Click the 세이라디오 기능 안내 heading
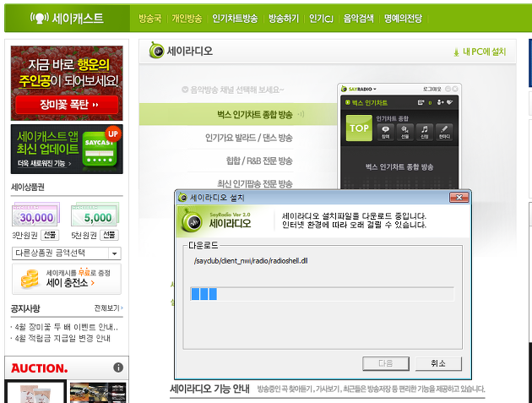This screenshot has height=403, width=532. (209, 389)
